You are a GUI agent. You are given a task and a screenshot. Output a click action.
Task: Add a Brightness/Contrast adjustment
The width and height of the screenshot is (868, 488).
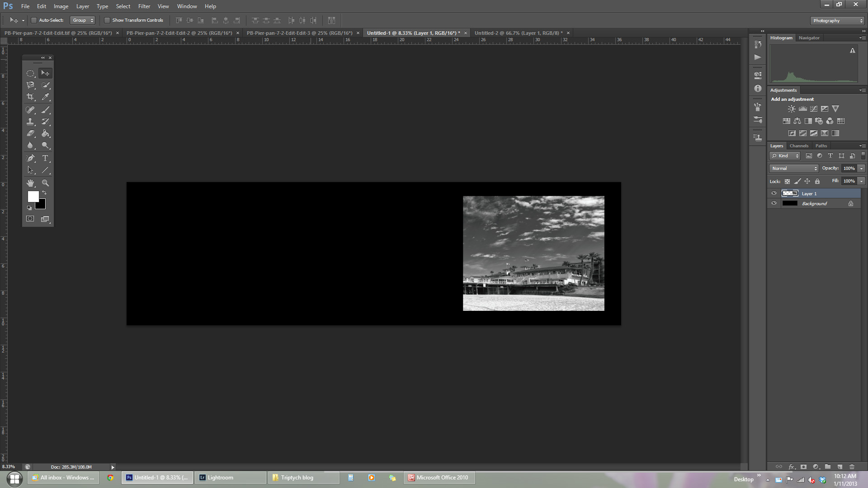[791, 109]
